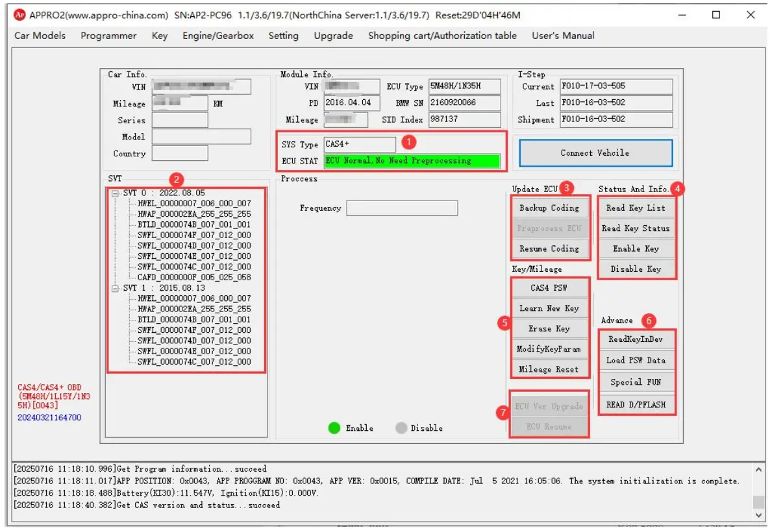Image resolution: width=770 pixels, height=532 pixels.
Task: Select SVT 1 : 2015.08.13 tree row
Action: [164, 288]
